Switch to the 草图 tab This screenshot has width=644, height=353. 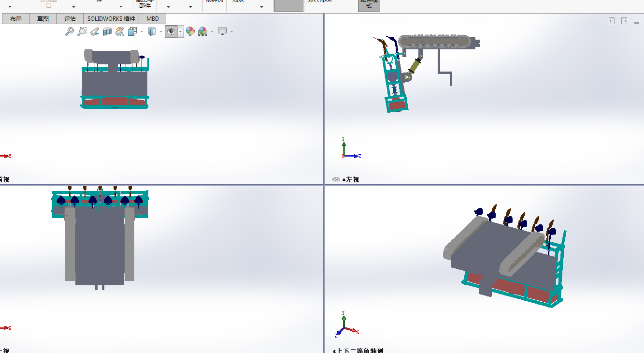(x=43, y=19)
